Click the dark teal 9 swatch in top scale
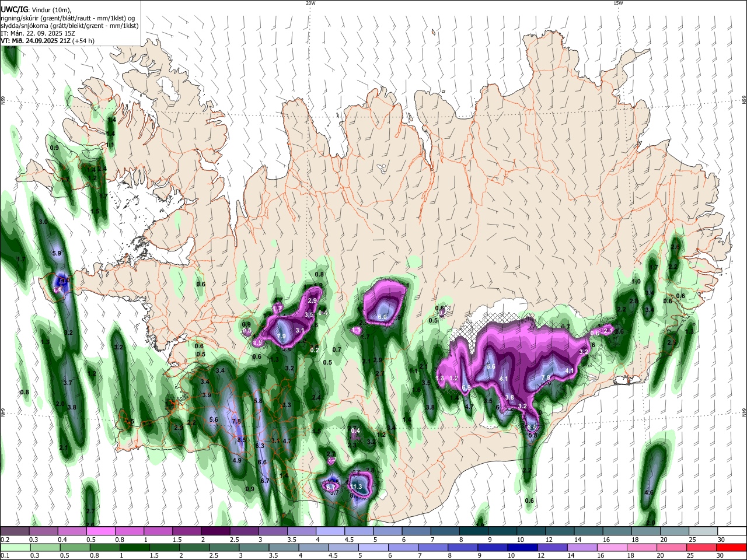The width and height of the screenshot is (747, 560). [502, 531]
